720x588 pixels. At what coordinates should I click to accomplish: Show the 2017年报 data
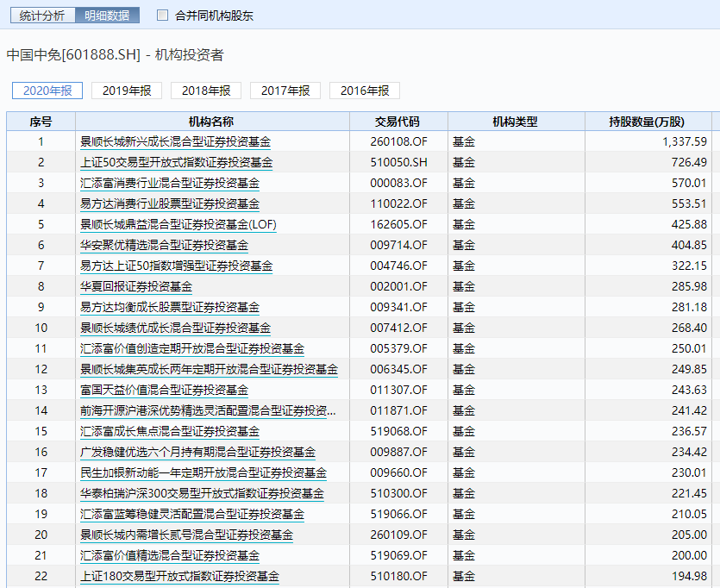coord(285,91)
